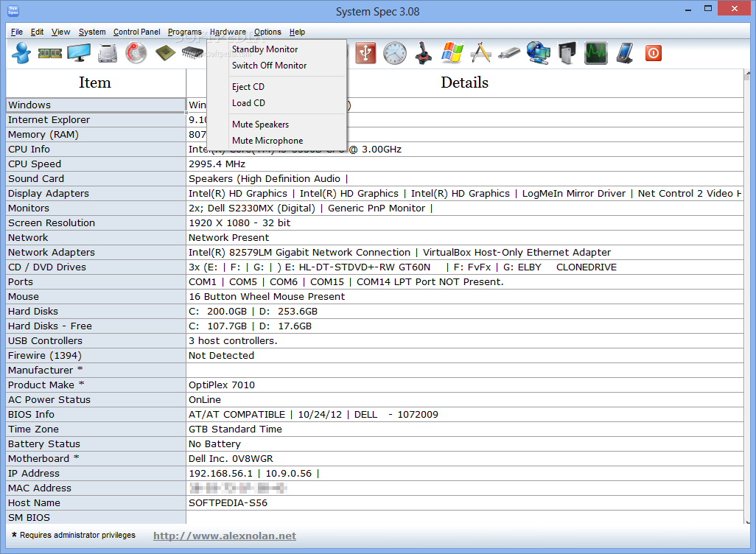This screenshot has width=756, height=554.
Task: Select Mute Microphone menu entry
Action: point(277,141)
